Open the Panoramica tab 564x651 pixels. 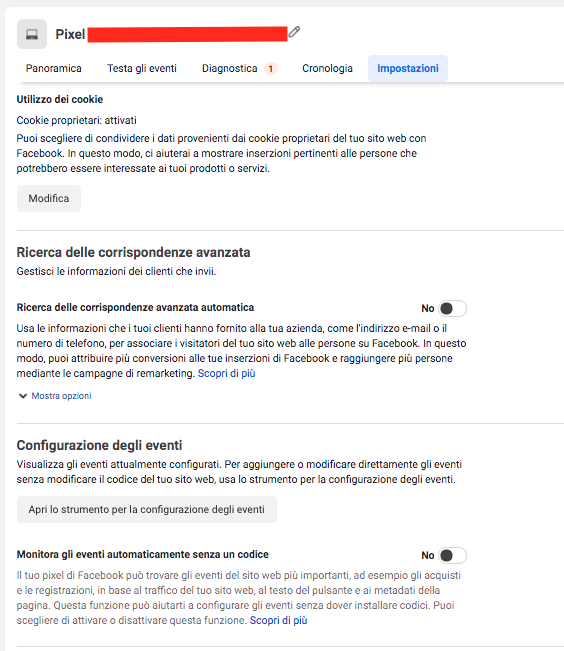54,69
